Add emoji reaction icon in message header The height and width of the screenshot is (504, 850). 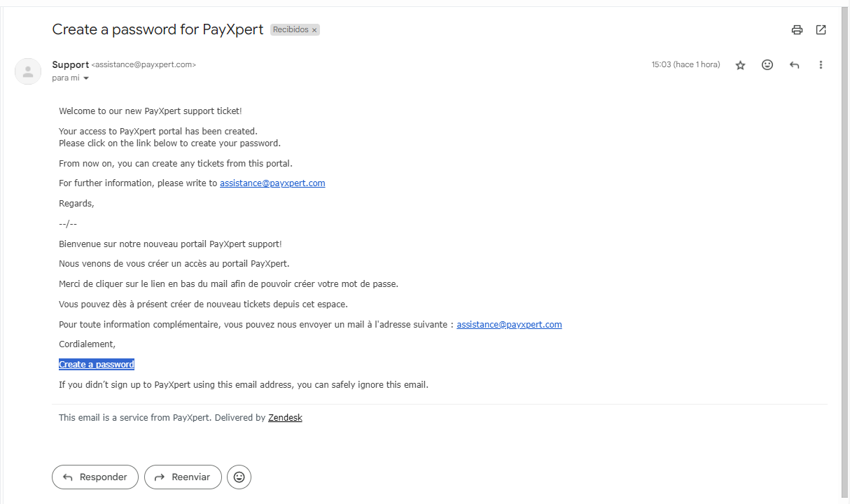(767, 64)
